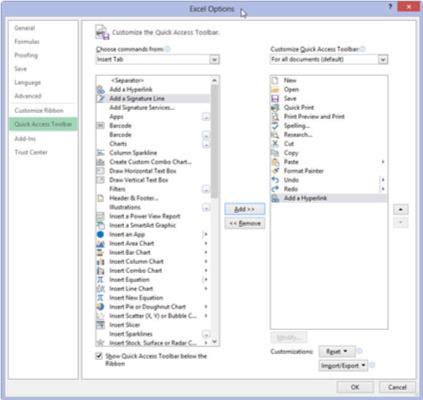
Task: Click the Open folder icon in right list
Action: coord(275,89)
